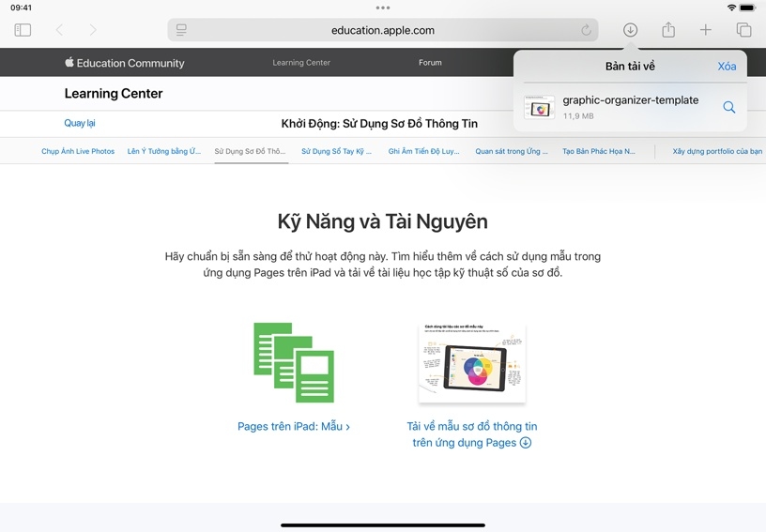Select the Chụp Ảnh Live Photos tab

point(78,151)
